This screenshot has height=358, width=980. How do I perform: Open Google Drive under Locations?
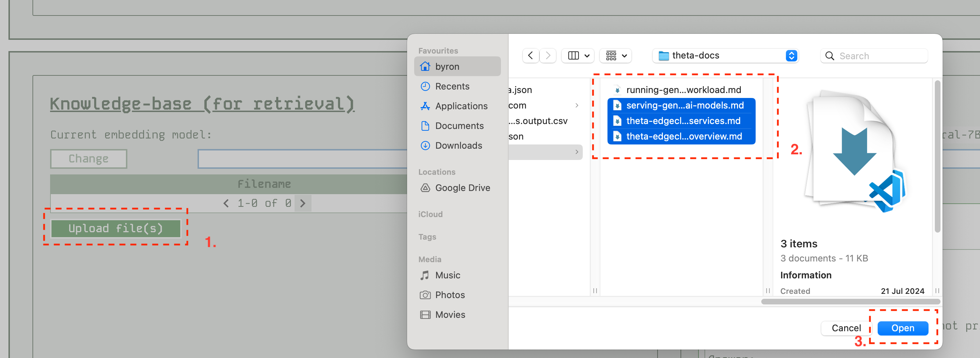tap(462, 187)
